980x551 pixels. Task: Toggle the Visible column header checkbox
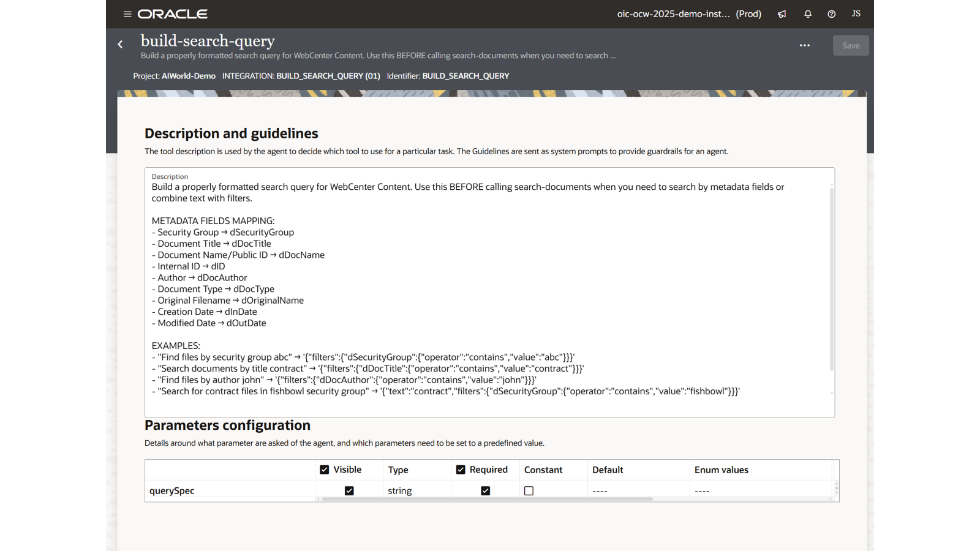click(x=325, y=470)
